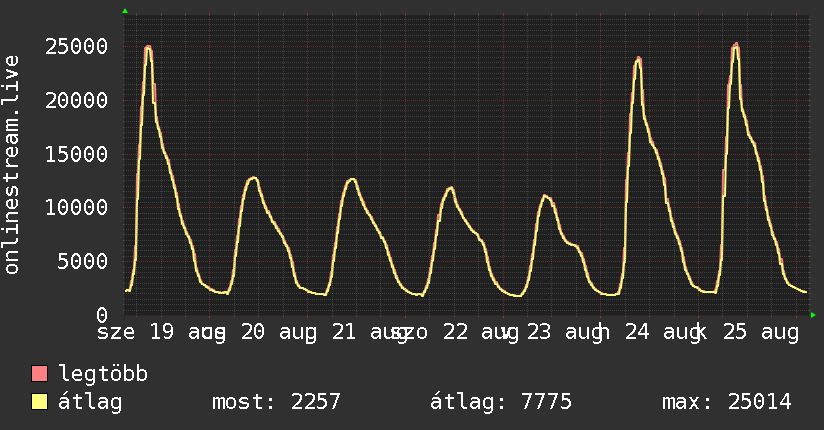Click the yellow átlag legend swatch
The image size is (824, 430).
tap(39, 402)
